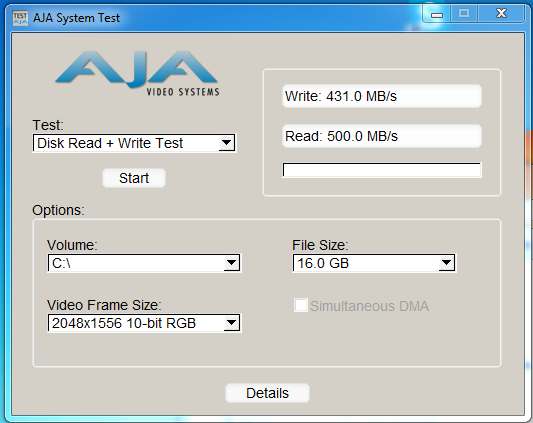The height and width of the screenshot is (423, 533).
Task: Click the File Size label
Action: 320,245
